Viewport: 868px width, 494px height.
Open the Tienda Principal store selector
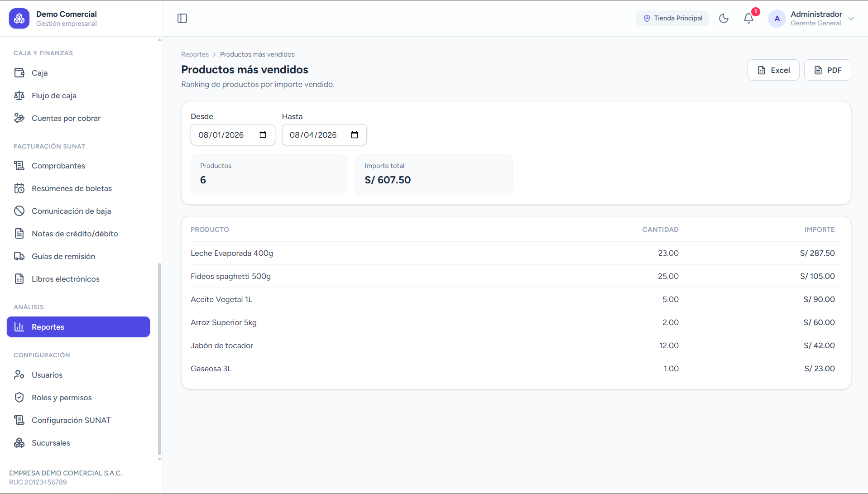pos(672,19)
